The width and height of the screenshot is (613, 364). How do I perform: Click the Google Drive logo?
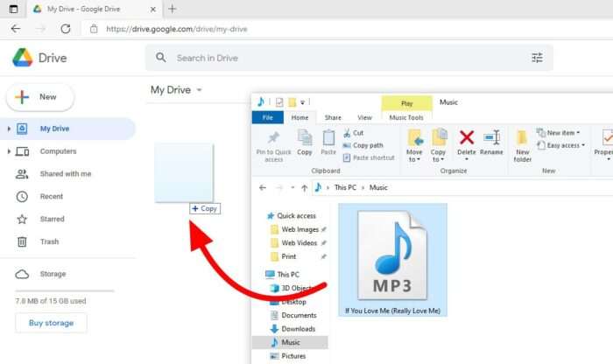click(22, 58)
